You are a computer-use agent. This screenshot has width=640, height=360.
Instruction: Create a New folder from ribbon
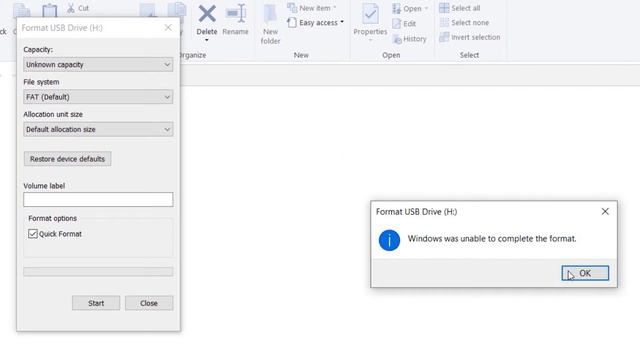270,24
